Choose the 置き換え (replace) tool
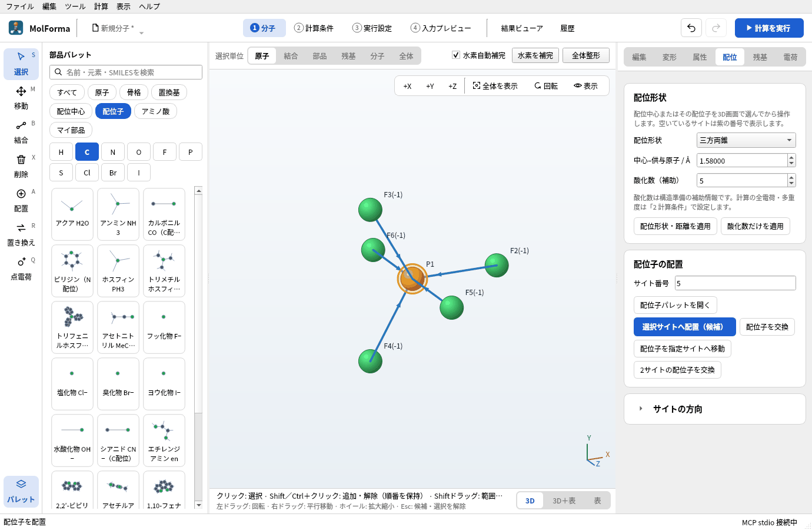Screen dimensions: 812x530 (21, 234)
